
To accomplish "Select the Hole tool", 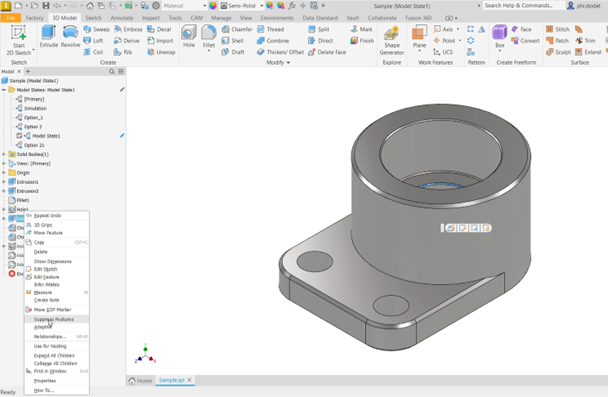I will tap(189, 36).
